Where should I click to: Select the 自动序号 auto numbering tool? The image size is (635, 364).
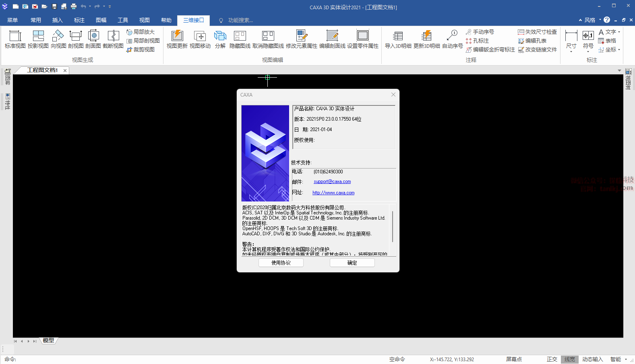(452, 39)
